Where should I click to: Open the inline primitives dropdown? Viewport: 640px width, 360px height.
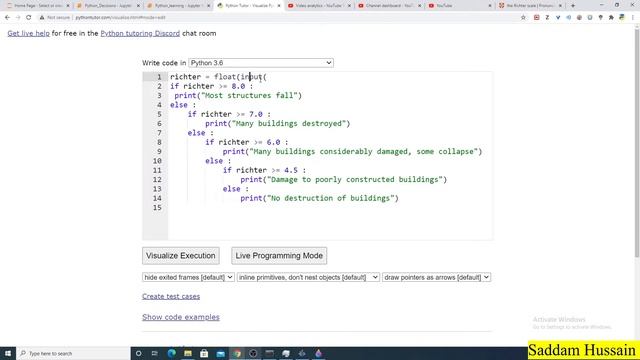click(308, 277)
